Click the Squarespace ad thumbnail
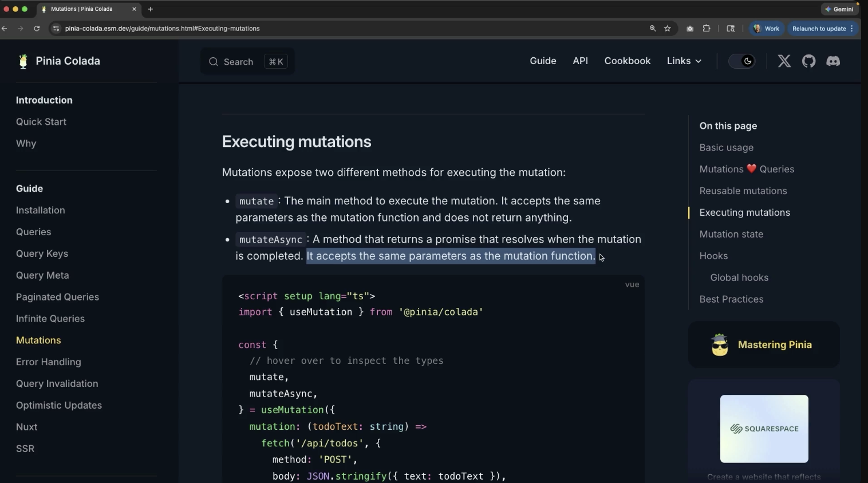868x483 pixels. point(764,429)
